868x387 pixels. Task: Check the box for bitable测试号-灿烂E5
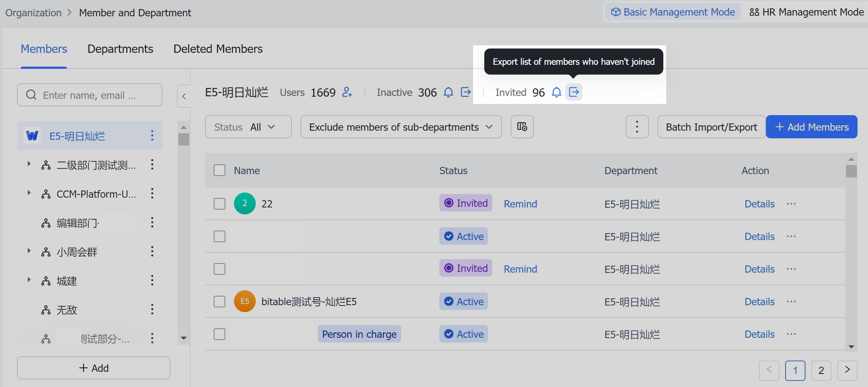220,302
